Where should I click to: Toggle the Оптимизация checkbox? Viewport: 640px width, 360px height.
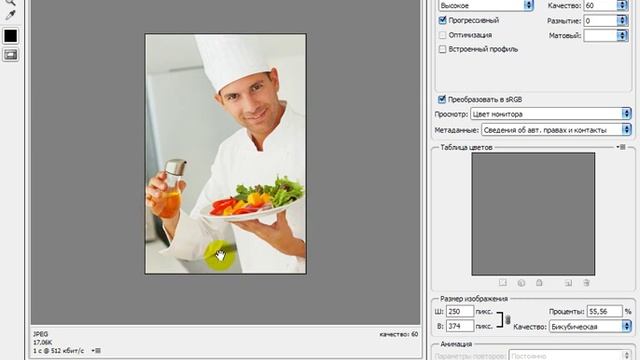click(x=442, y=35)
